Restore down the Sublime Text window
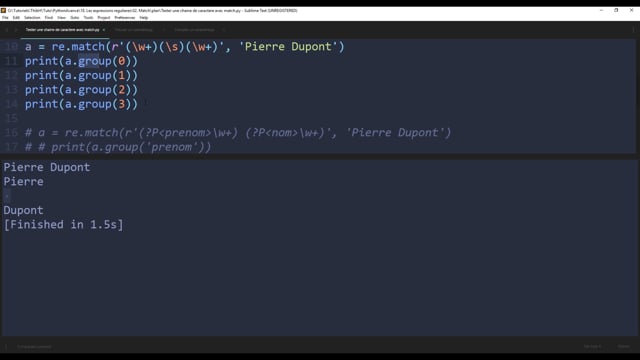The image size is (640, 360). pos(616,10)
